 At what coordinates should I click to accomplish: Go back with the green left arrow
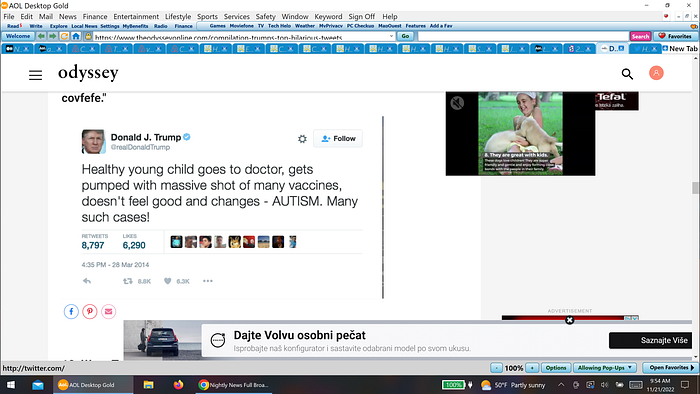point(41,36)
